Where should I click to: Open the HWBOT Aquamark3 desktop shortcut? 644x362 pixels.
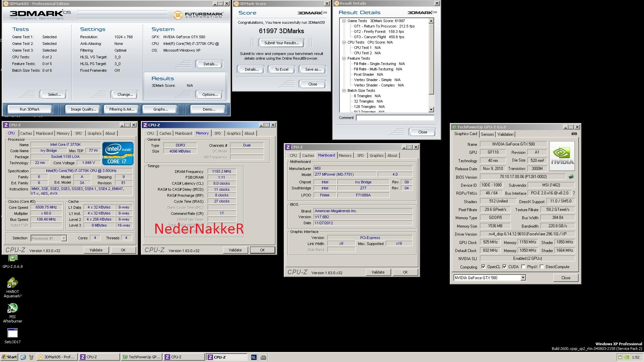tap(12, 283)
